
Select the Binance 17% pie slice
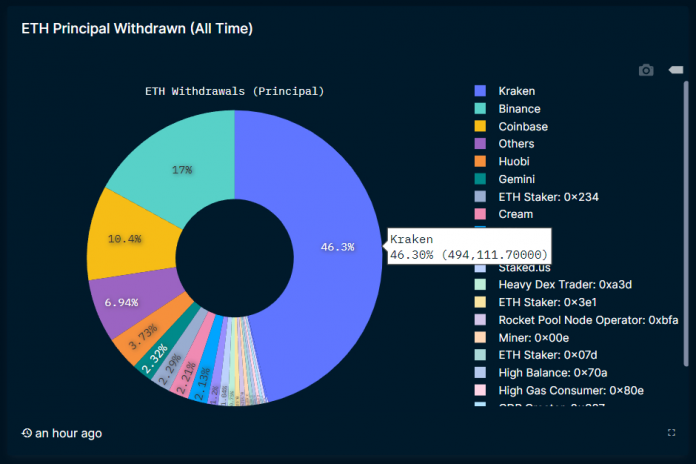(182, 170)
